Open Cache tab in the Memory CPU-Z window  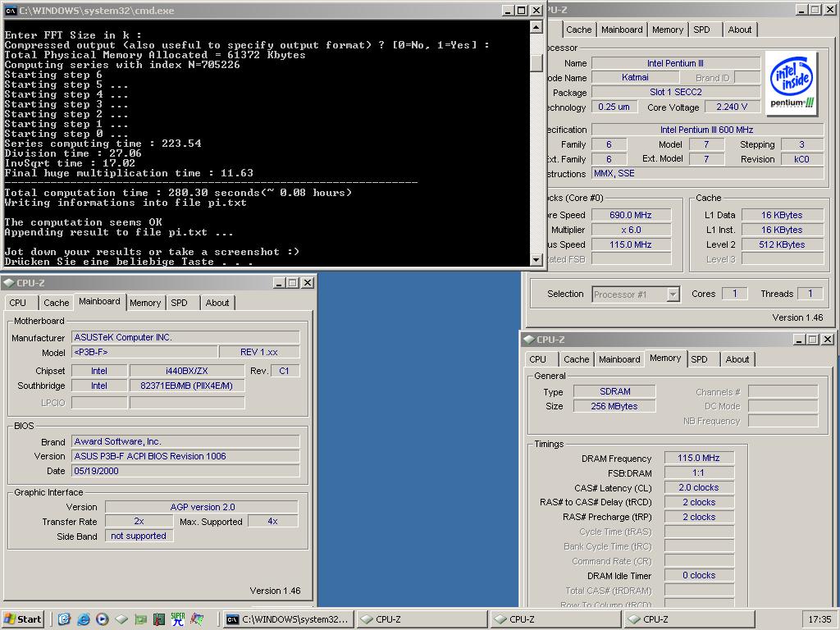point(577,359)
